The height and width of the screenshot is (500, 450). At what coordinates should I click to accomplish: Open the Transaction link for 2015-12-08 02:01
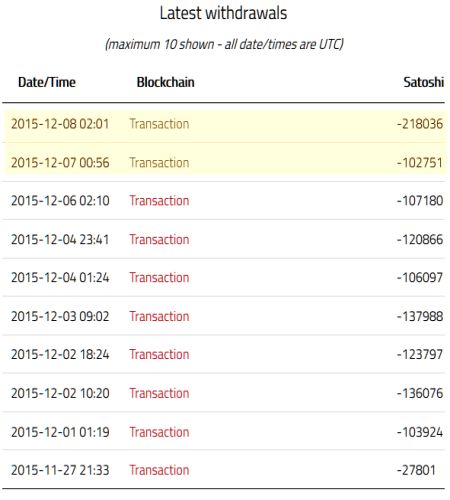pyautogui.click(x=159, y=124)
